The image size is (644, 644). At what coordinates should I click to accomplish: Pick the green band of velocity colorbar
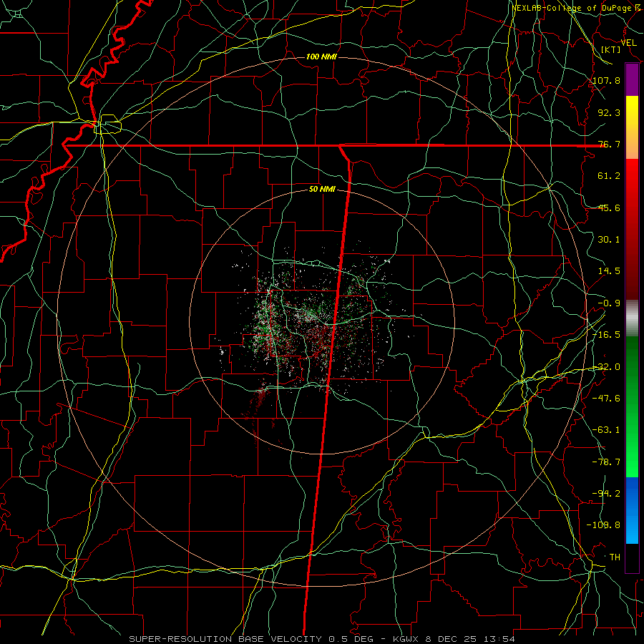click(x=632, y=406)
